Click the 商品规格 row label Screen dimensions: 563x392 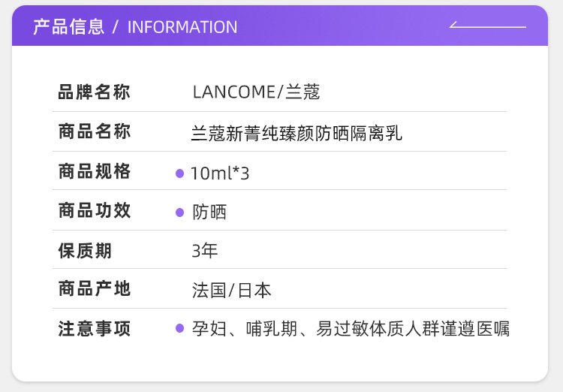click(95, 172)
